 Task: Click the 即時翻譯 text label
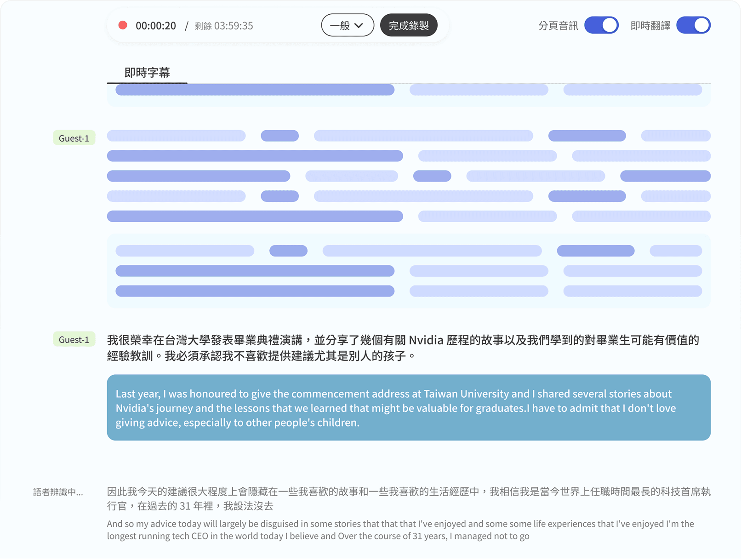(650, 26)
